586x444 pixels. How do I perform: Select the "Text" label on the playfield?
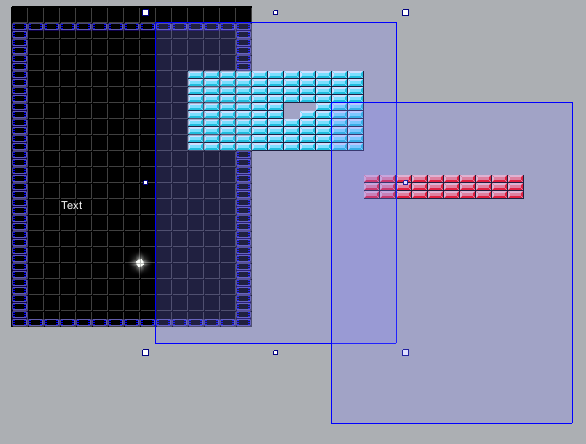click(x=72, y=205)
